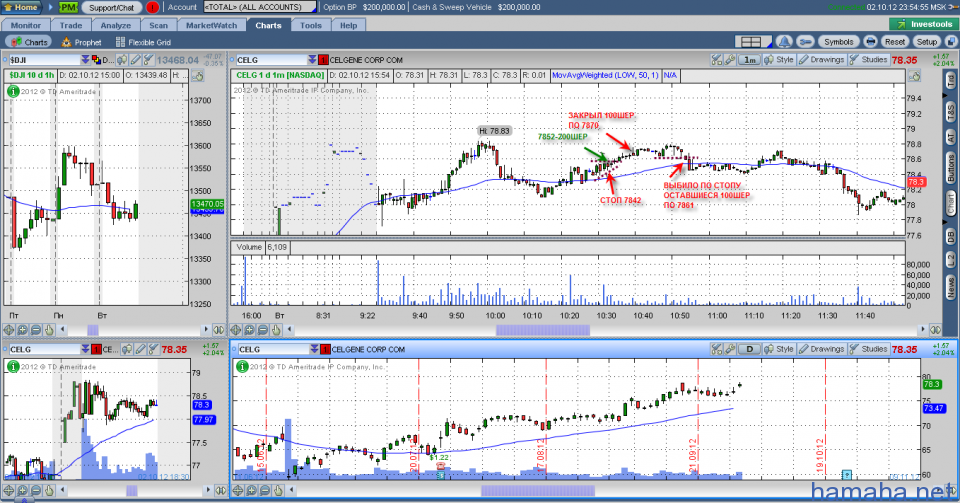
Task: Toggle the AT sidebar panel
Action: click(951, 137)
